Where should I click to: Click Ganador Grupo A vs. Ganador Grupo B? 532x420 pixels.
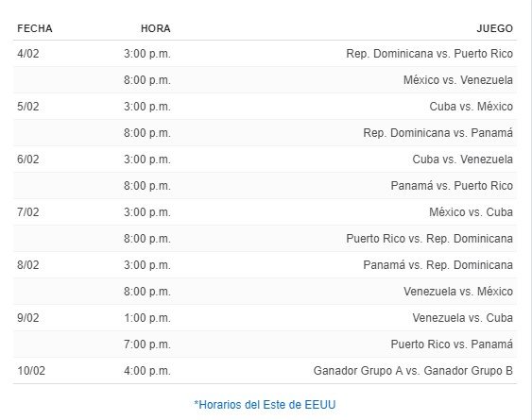click(x=413, y=371)
